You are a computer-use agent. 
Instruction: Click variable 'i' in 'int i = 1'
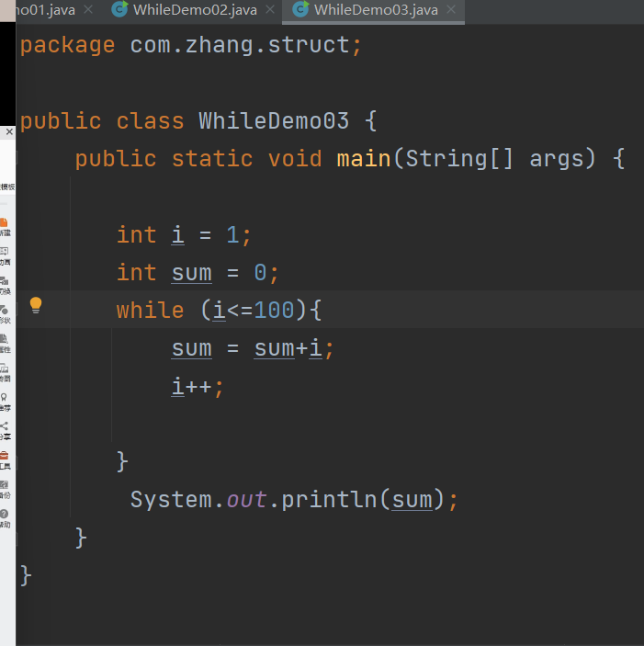pyautogui.click(x=178, y=234)
